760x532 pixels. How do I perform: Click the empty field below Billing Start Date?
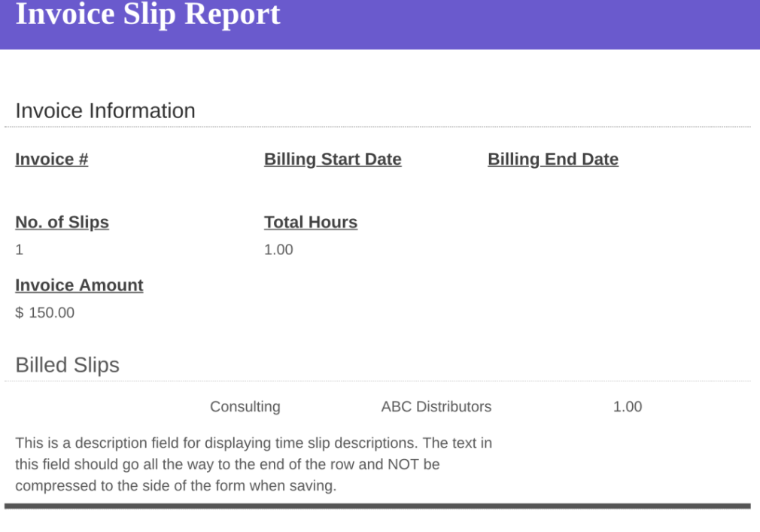point(369,187)
